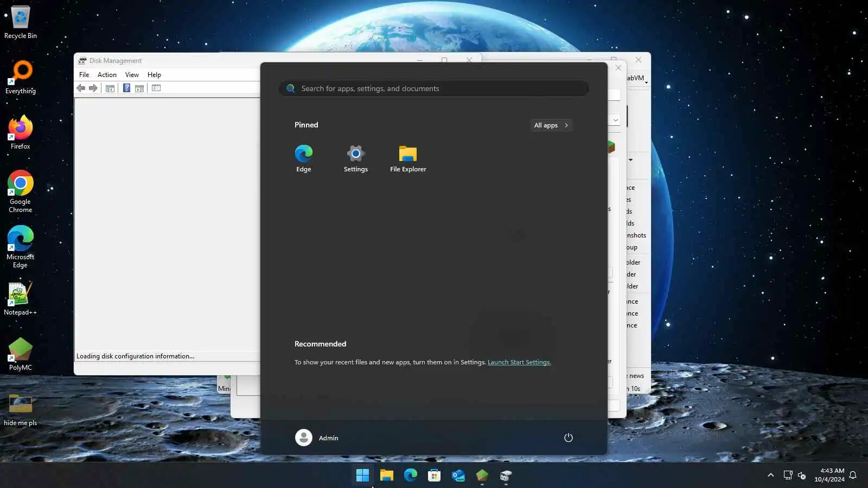Click the Settings checklist icon in Disk Management toolbar

click(x=156, y=88)
